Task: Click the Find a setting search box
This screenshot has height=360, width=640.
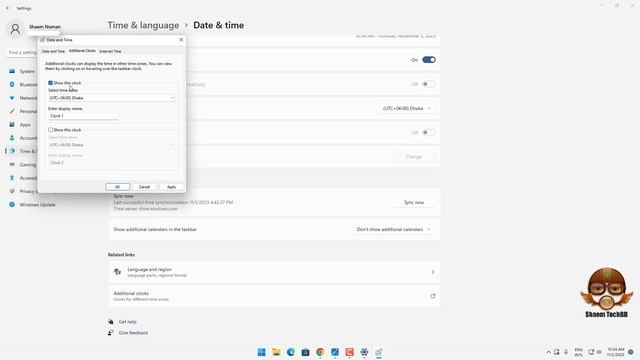Action: [22, 52]
